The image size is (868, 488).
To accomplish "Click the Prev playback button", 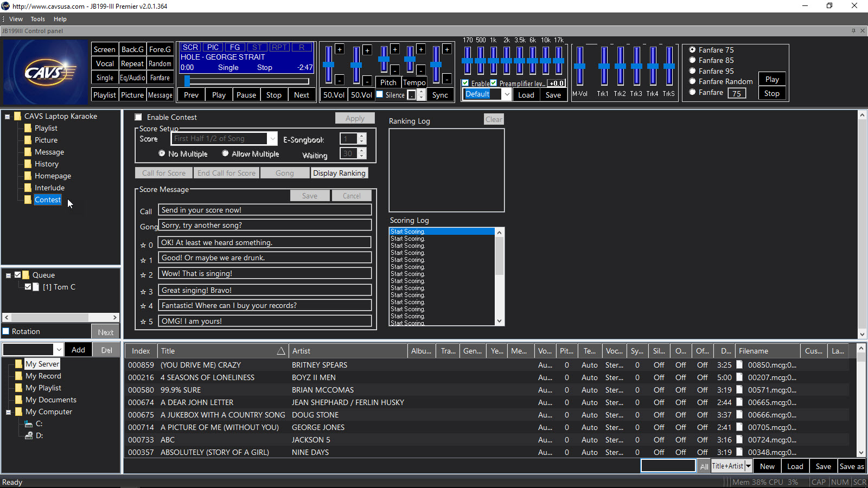I will (192, 95).
